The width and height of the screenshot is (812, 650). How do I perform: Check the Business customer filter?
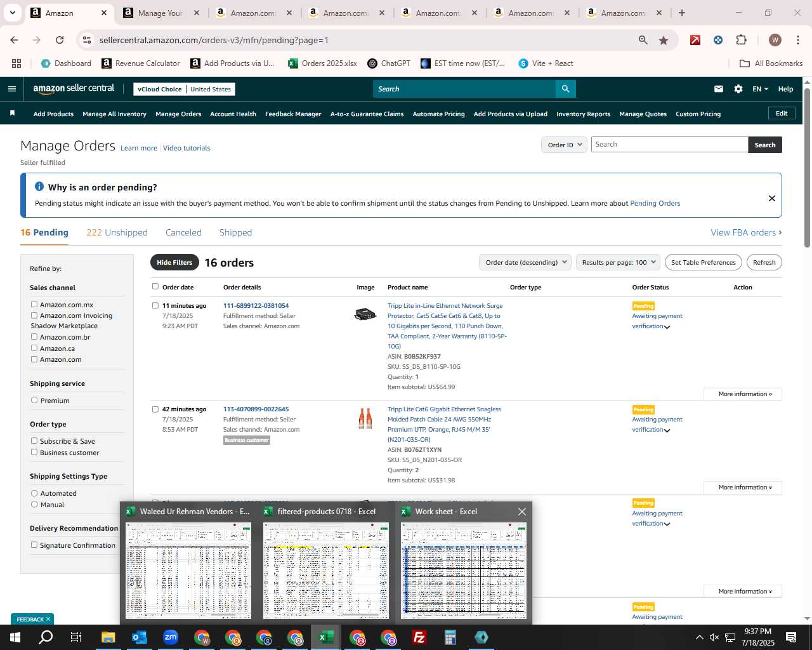34,452
